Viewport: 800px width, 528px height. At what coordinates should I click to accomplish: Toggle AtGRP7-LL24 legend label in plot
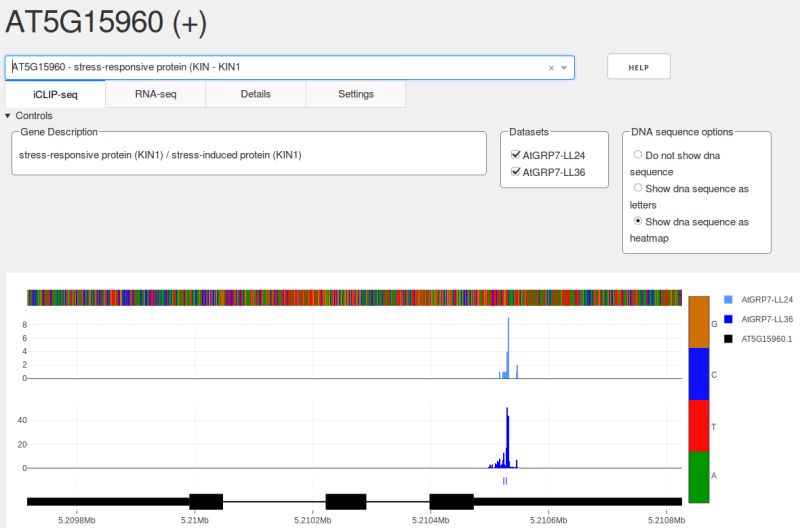[767, 299]
